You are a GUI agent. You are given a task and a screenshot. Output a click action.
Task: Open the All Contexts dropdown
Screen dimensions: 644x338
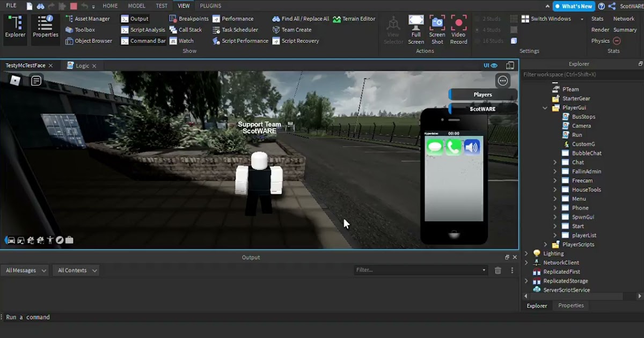[x=76, y=270]
